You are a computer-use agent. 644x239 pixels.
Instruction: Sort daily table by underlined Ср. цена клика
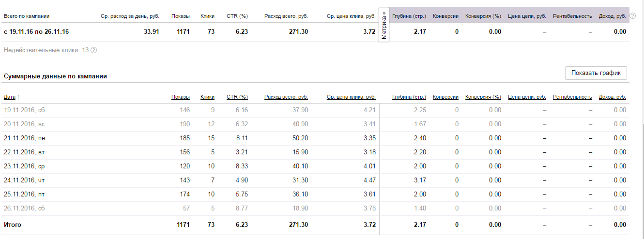point(351,97)
